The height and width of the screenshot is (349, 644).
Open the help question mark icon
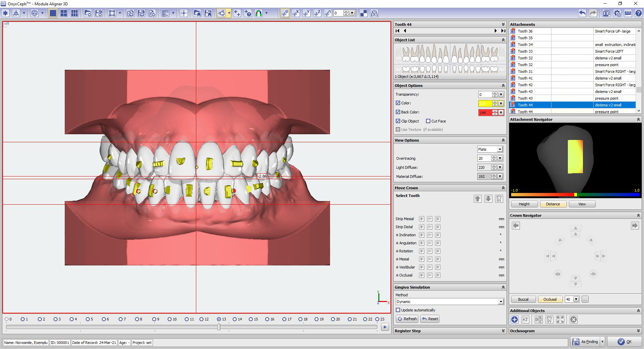pyautogui.click(x=639, y=13)
